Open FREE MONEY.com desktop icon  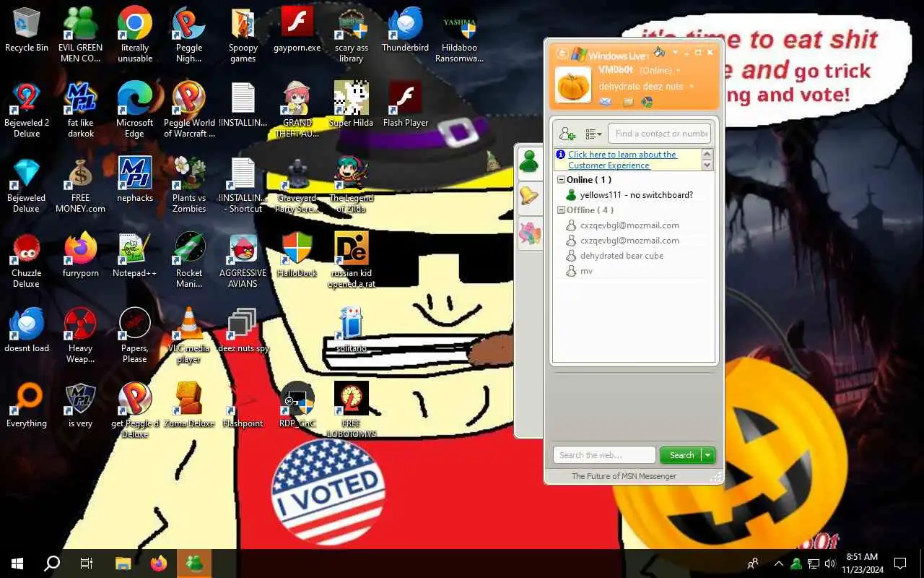tap(81, 186)
